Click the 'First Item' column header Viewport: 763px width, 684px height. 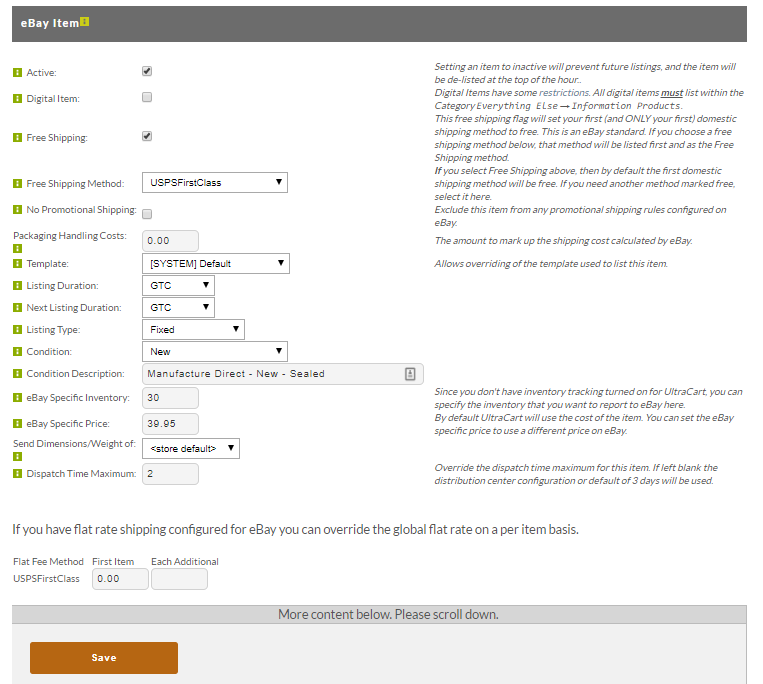coord(113,562)
